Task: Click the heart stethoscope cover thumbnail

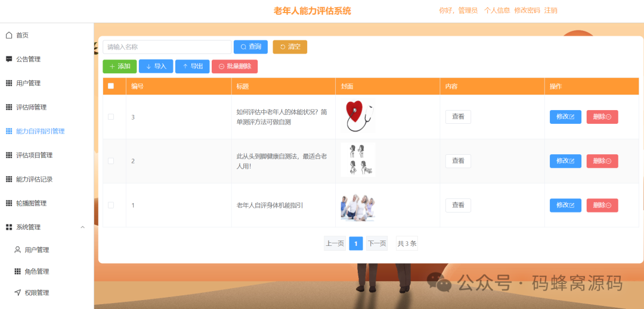Action: [358, 116]
